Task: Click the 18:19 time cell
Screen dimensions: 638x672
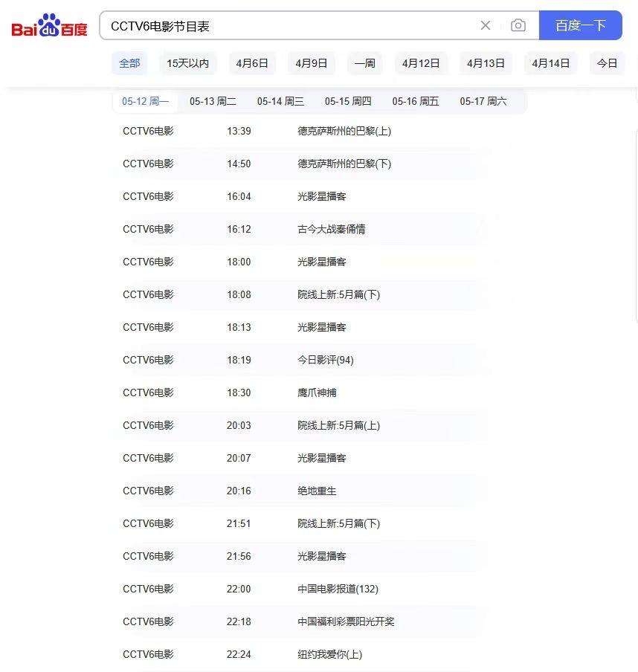Action: [x=239, y=360]
